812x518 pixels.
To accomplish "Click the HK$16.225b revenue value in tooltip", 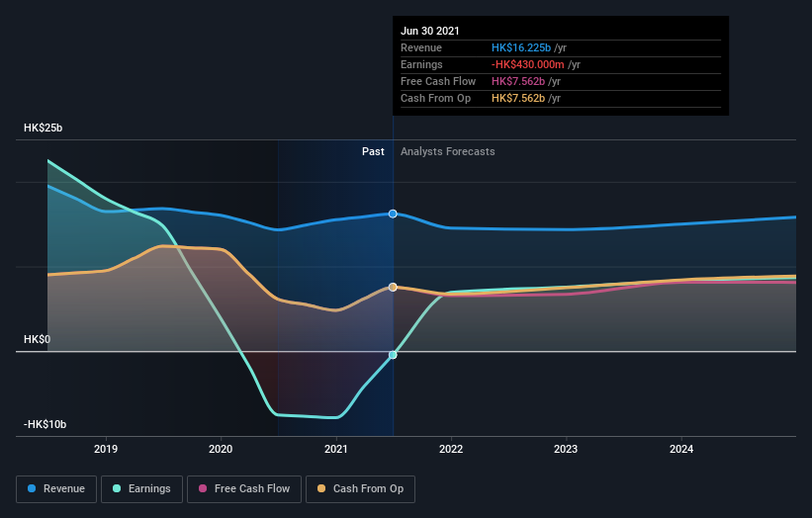I will pos(521,47).
